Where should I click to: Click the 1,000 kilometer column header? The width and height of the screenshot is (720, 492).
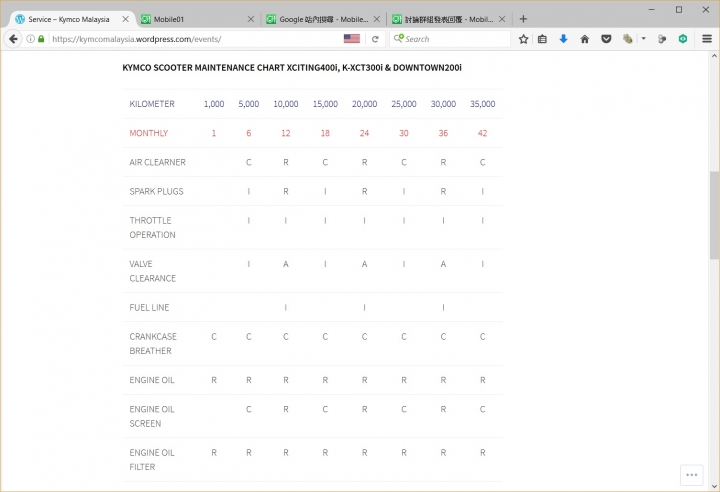click(x=214, y=104)
